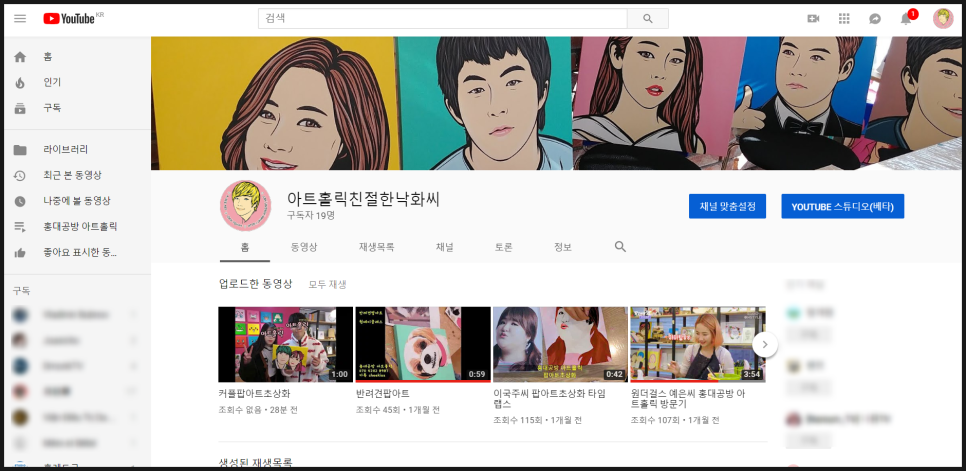Switch to the 토론 tab
Viewport: 966px width, 471px height.
click(503, 248)
